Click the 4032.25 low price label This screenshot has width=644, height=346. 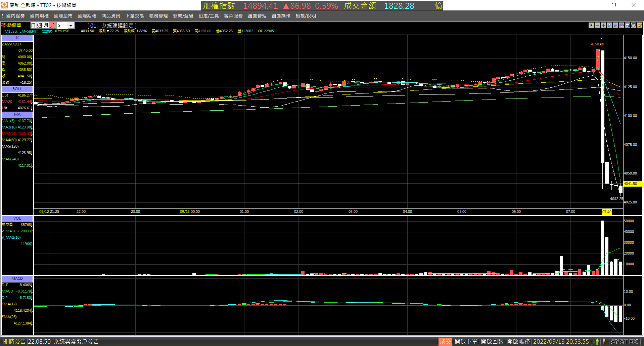coord(616,199)
